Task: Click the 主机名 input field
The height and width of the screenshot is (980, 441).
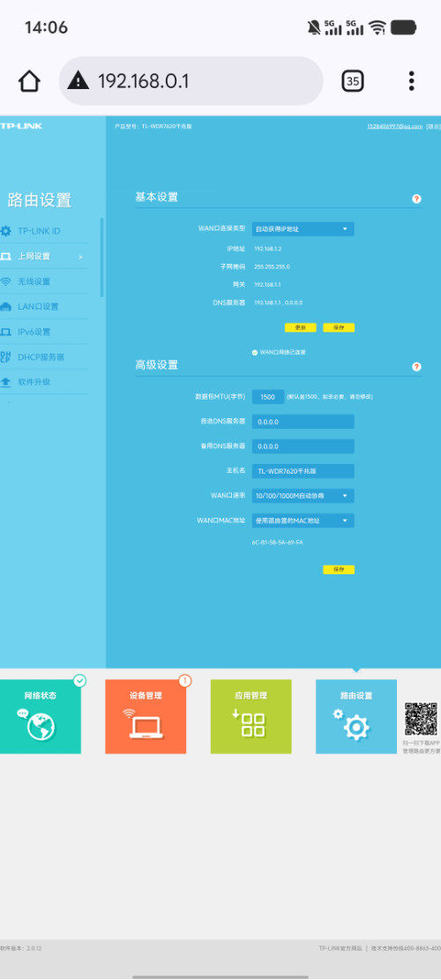Action: click(x=303, y=471)
